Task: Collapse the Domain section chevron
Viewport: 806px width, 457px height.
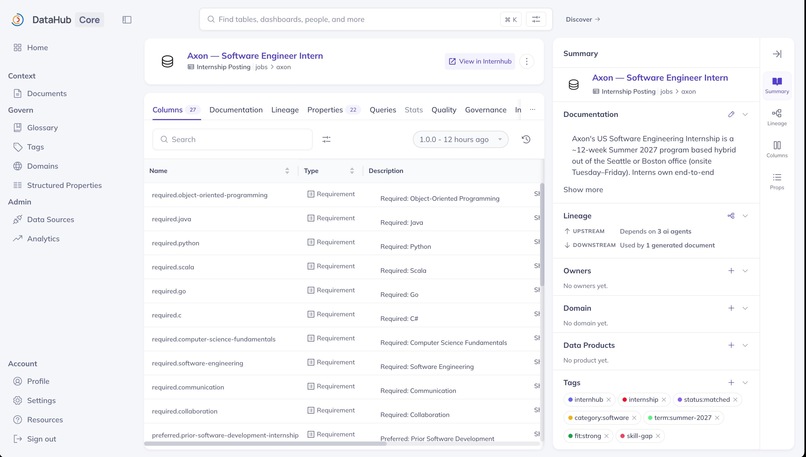Action: click(745, 308)
